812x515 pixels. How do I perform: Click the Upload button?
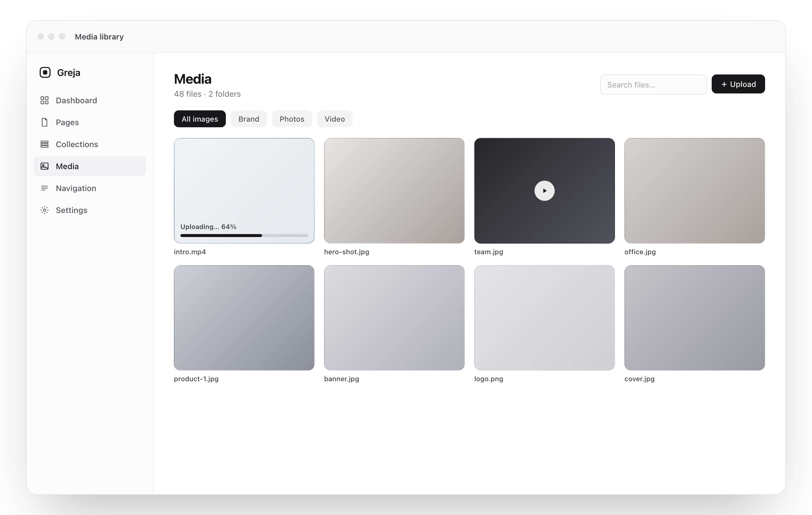tap(738, 84)
